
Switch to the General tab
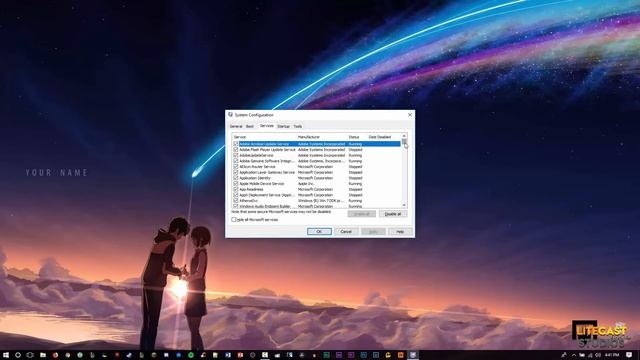(236, 127)
